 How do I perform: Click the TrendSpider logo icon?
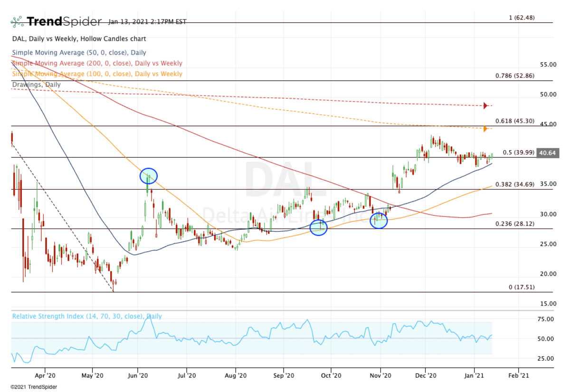17,21
